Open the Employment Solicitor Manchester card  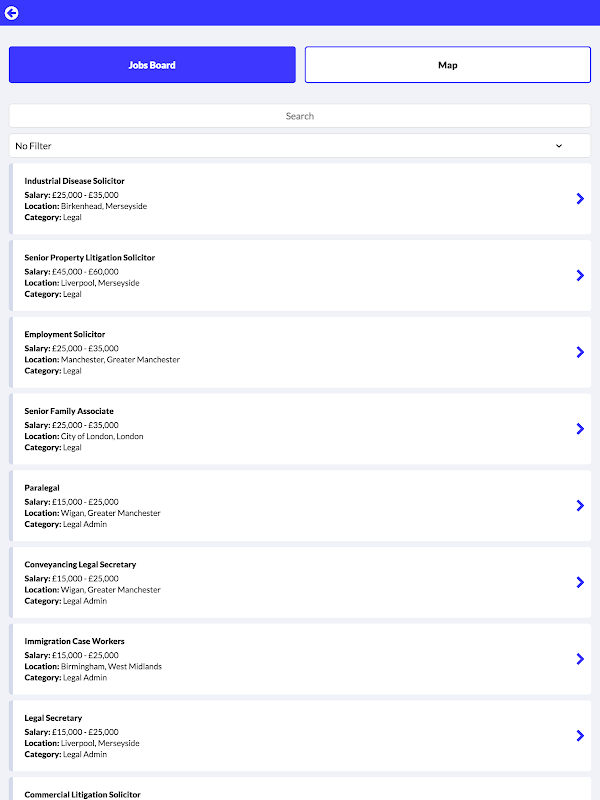300,352
